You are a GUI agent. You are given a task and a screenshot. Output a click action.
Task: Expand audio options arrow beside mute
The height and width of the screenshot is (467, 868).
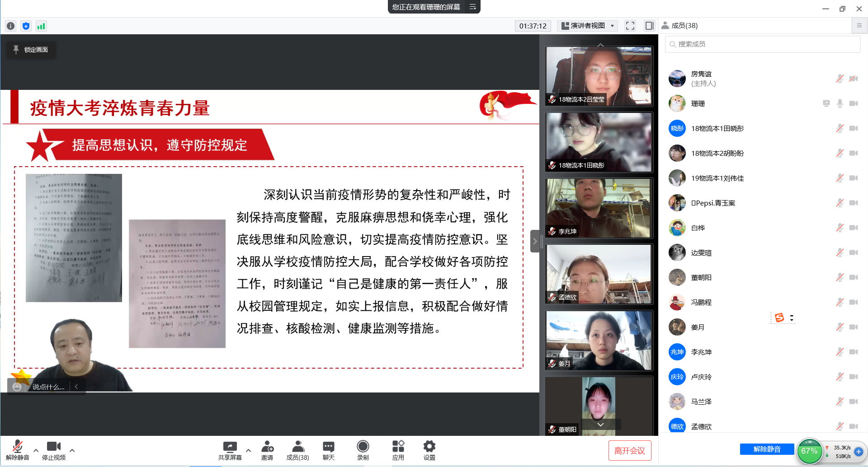(36, 450)
